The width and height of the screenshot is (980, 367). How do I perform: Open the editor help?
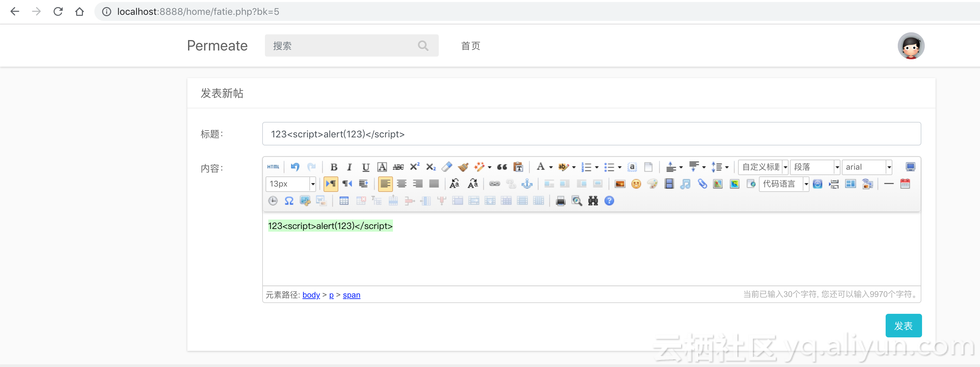click(609, 201)
